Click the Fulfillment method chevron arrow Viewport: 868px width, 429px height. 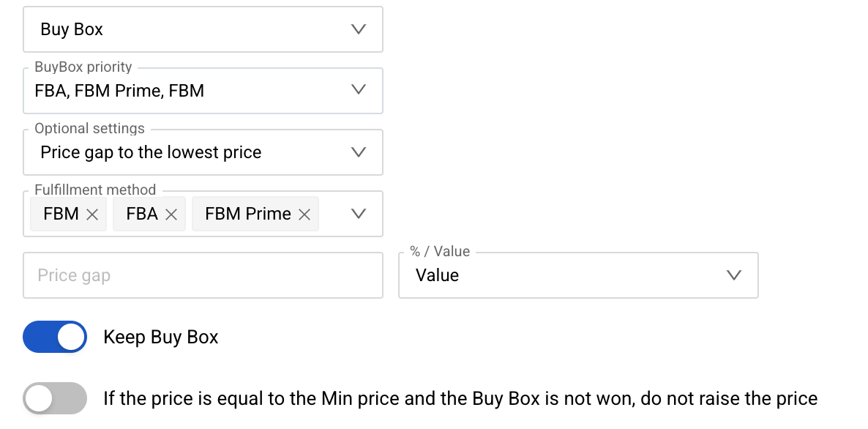click(359, 214)
